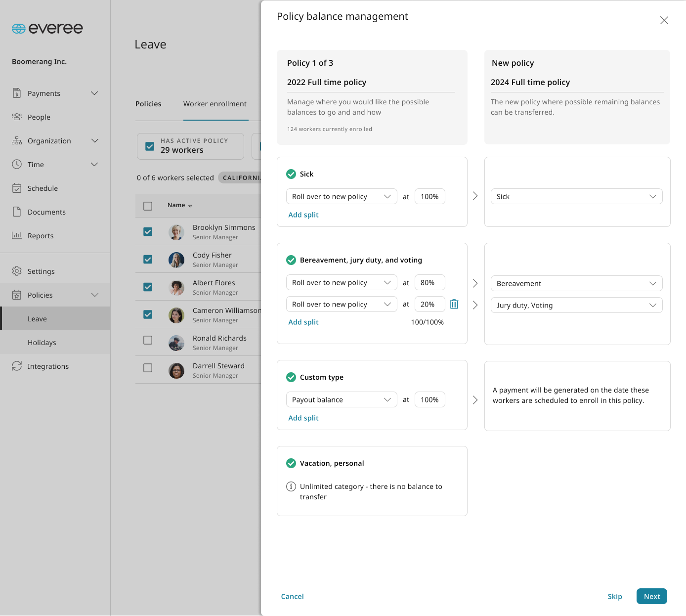Click the Integrations sync icon
The image size is (686, 616).
coord(17,366)
